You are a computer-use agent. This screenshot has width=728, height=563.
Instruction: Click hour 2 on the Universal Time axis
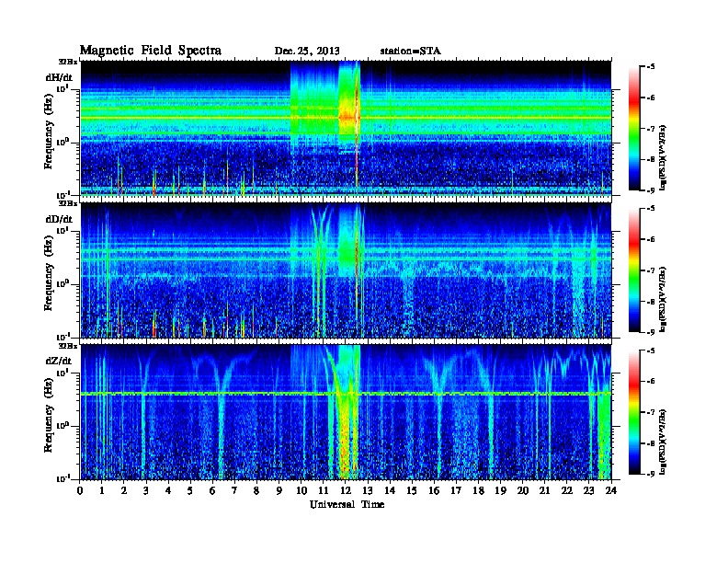[x=124, y=490]
